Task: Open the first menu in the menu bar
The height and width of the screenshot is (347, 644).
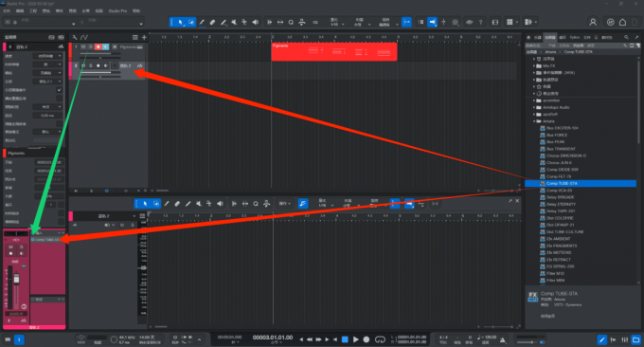Action: point(7,11)
